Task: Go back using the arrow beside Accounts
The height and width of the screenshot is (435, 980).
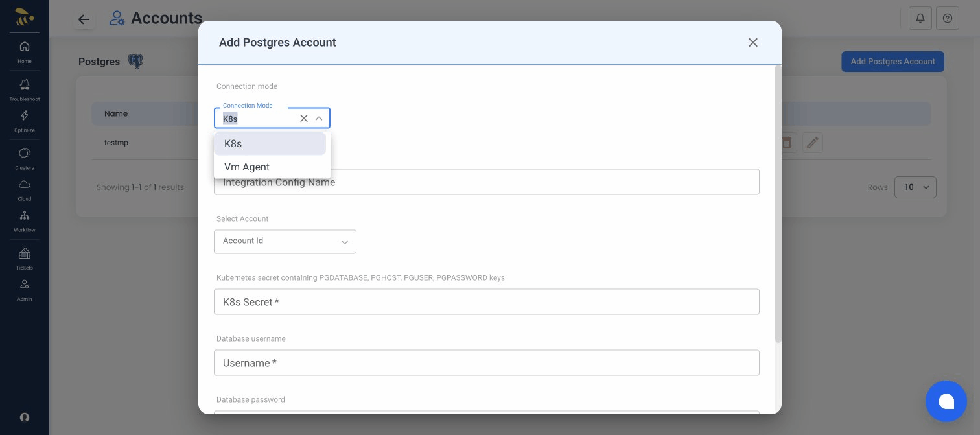Action: click(x=84, y=19)
